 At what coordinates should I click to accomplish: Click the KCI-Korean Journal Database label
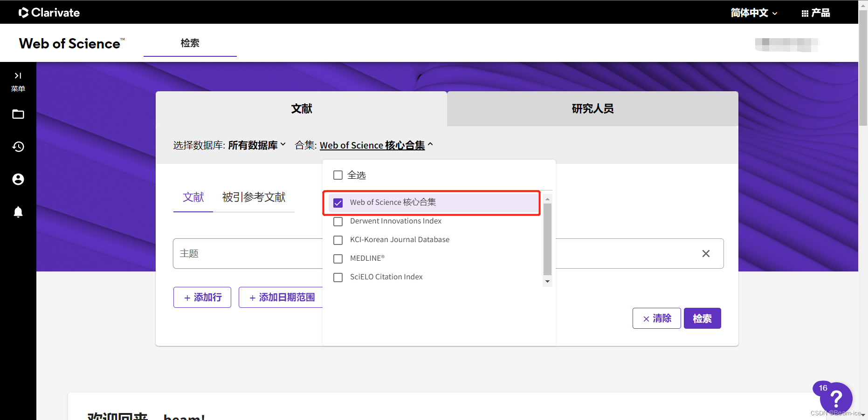click(400, 240)
